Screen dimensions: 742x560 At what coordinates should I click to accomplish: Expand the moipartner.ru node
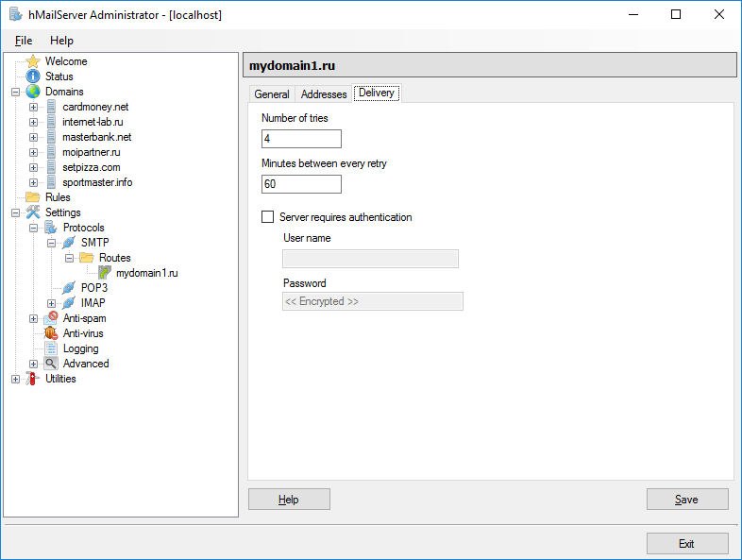tap(33, 152)
